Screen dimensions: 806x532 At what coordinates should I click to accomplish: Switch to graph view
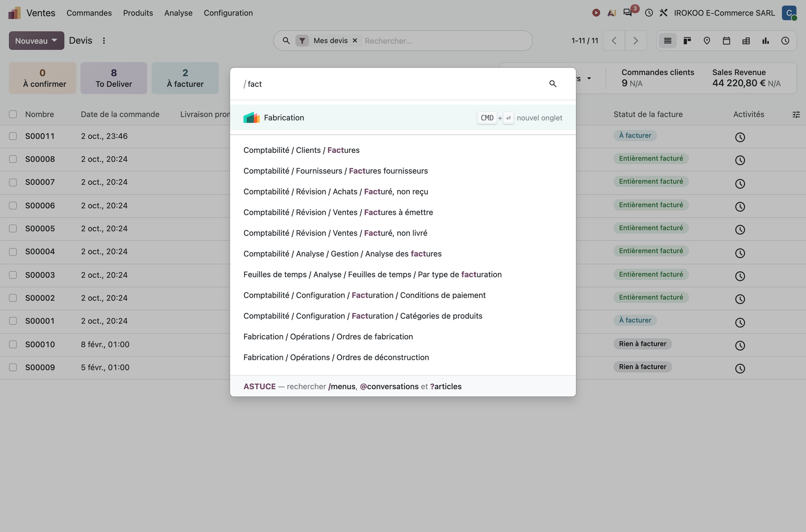[x=766, y=41]
